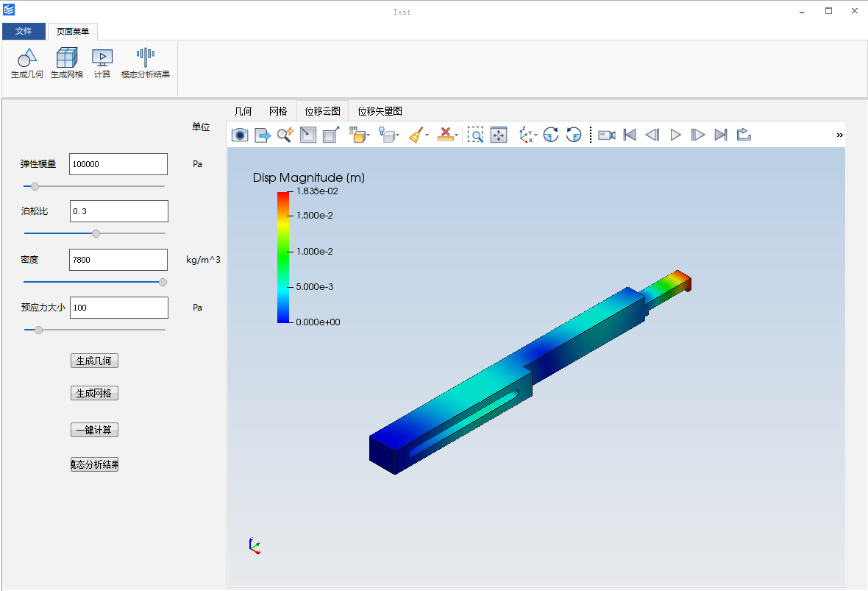Viewport: 868px width, 591px height.
Task: Open dropdown arrow next to ruler icon
Action: pos(457,135)
